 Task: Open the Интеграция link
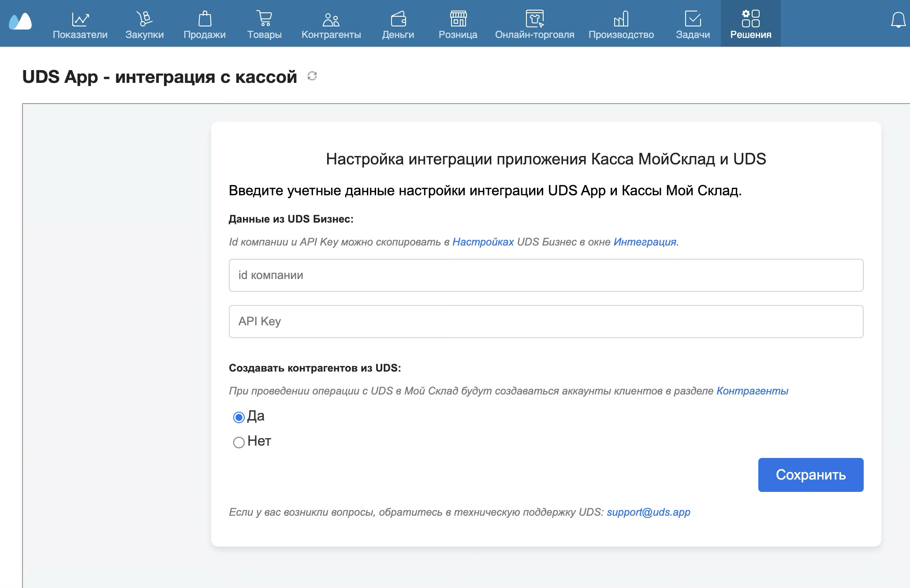[x=645, y=242]
